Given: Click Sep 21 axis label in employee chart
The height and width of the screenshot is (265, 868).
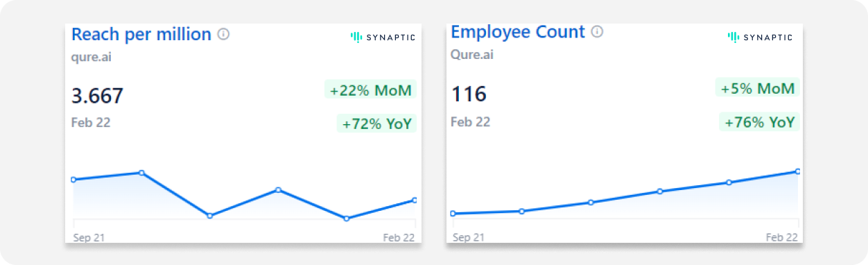Looking at the screenshot, I should tap(468, 237).
